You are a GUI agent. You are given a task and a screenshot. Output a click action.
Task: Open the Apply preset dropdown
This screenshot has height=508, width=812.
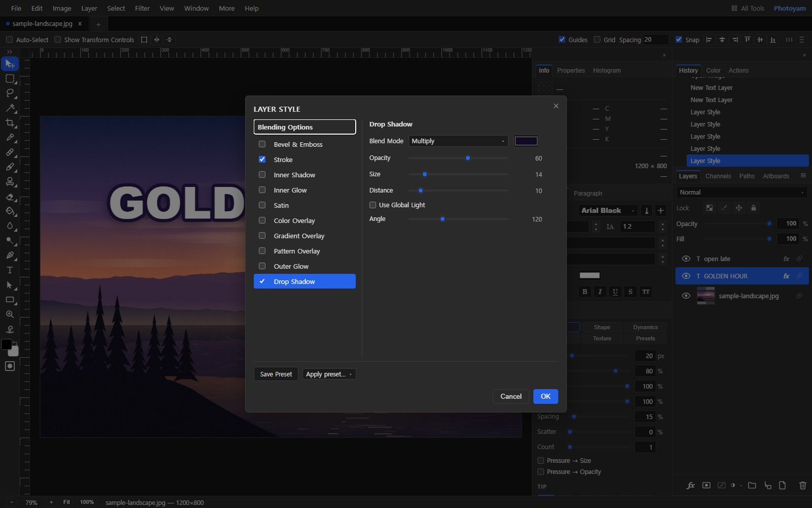click(x=329, y=374)
